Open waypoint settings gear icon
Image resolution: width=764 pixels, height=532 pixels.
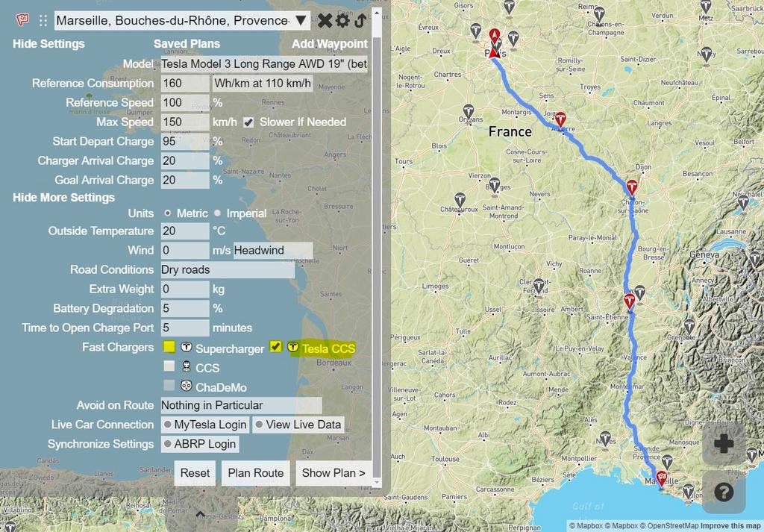[x=343, y=20]
